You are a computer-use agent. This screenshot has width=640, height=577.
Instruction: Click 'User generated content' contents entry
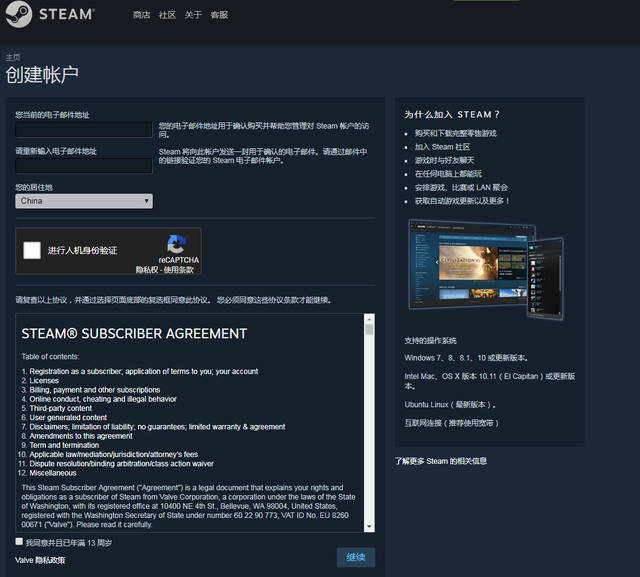68,417
